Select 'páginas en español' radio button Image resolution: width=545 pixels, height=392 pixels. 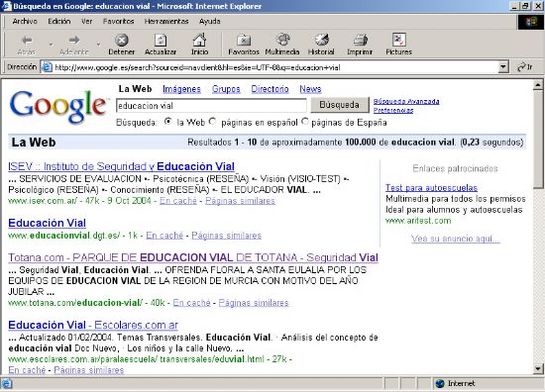[213, 122]
